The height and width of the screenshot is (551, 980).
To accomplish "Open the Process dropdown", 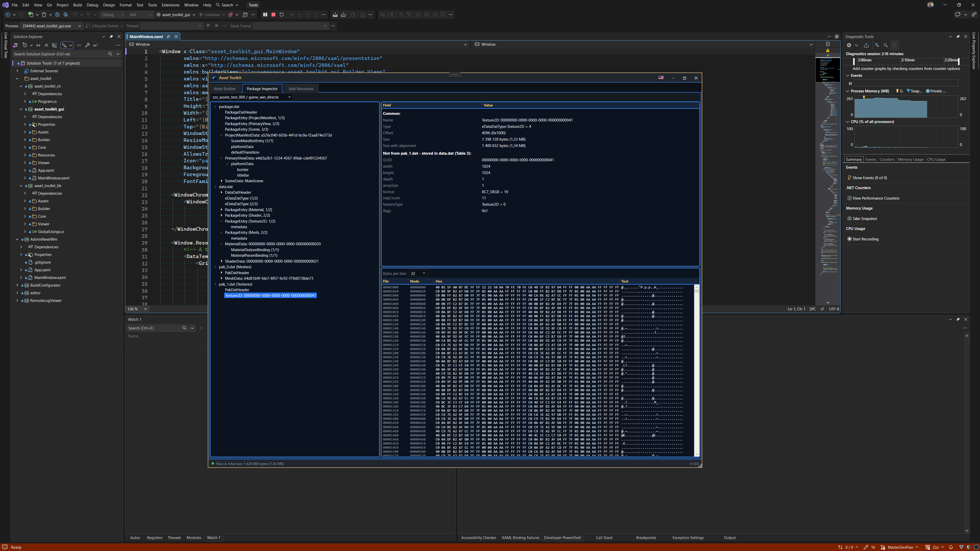I will pyautogui.click(x=51, y=26).
